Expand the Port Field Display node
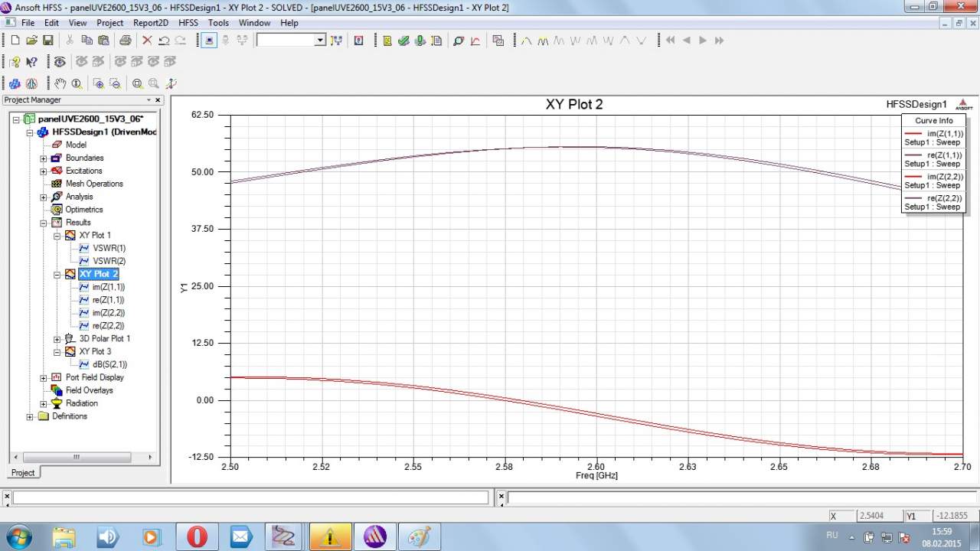This screenshot has width=980, height=551. pyautogui.click(x=44, y=378)
